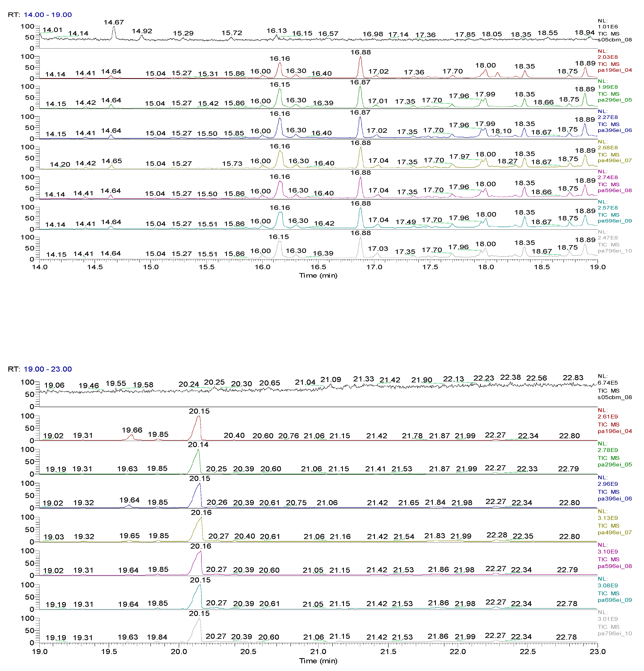Image resolution: width=644 pixels, height=671 pixels.
Task: Select the NL value 2.96E9
Action: (x=608, y=484)
